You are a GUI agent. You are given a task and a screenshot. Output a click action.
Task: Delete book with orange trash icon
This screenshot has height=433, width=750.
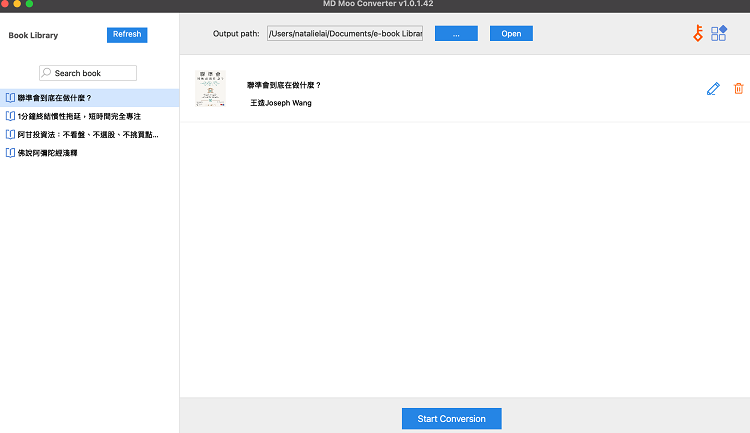click(x=739, y=89)
